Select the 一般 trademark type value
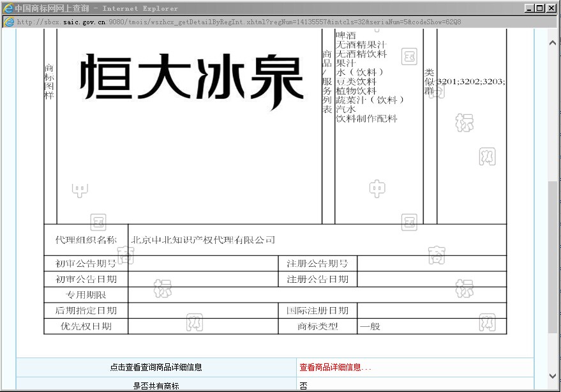Viewport: 561px width, 392px height. 370,326
